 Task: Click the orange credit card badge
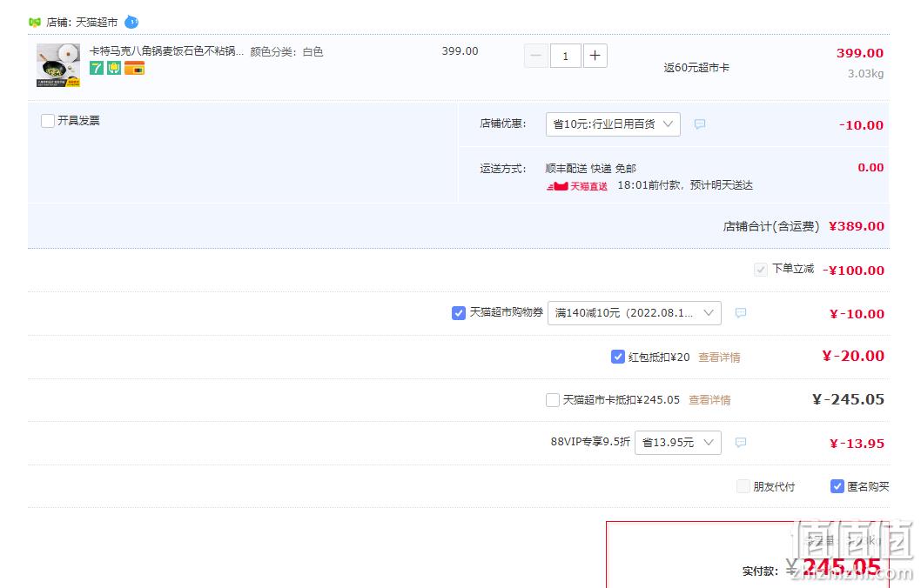135,68
